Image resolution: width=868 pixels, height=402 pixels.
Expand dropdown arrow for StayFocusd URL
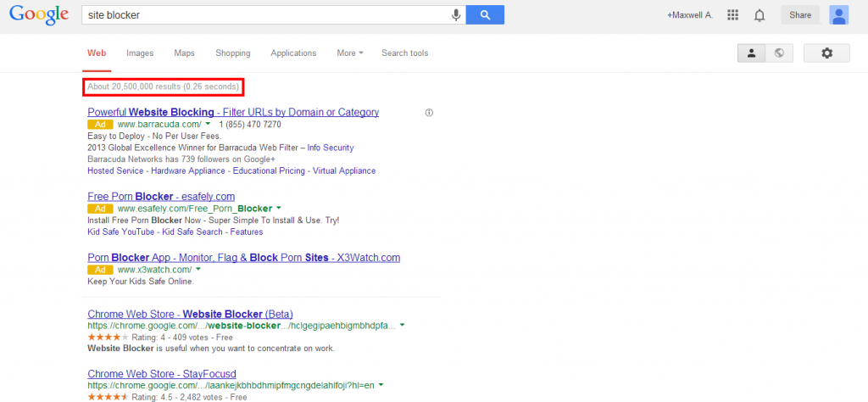381,385
